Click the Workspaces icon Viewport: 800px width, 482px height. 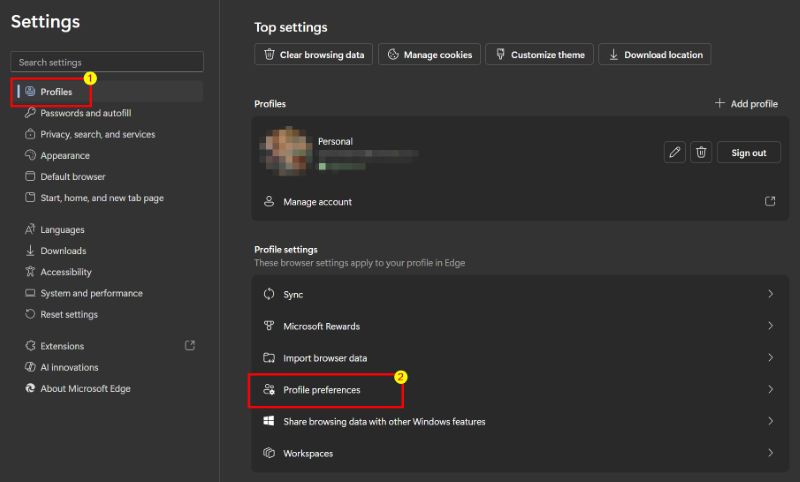point(268,453)
